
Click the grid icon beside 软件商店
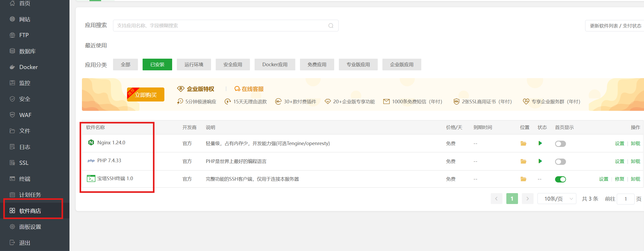pyautogui.click(x=12, y=211)
